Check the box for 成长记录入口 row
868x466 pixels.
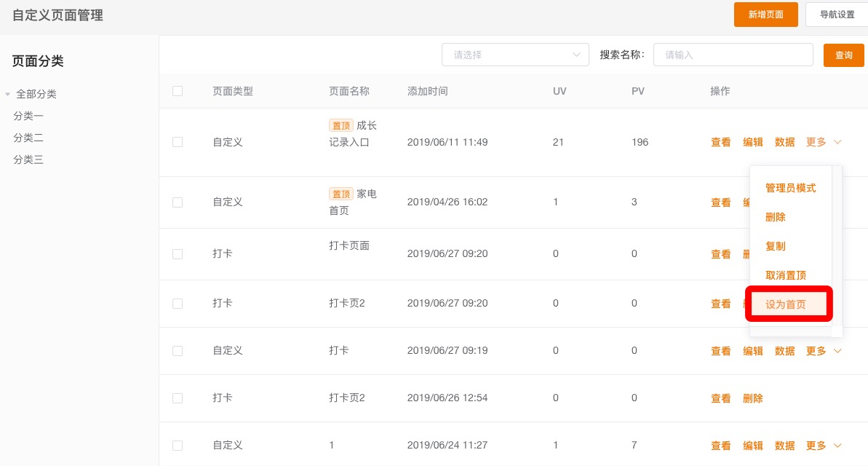click(178, 142)
